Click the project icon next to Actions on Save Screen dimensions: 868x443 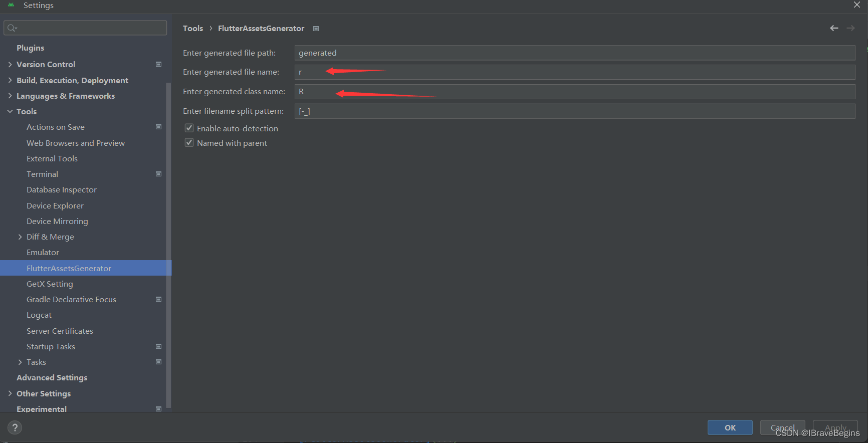159,127
